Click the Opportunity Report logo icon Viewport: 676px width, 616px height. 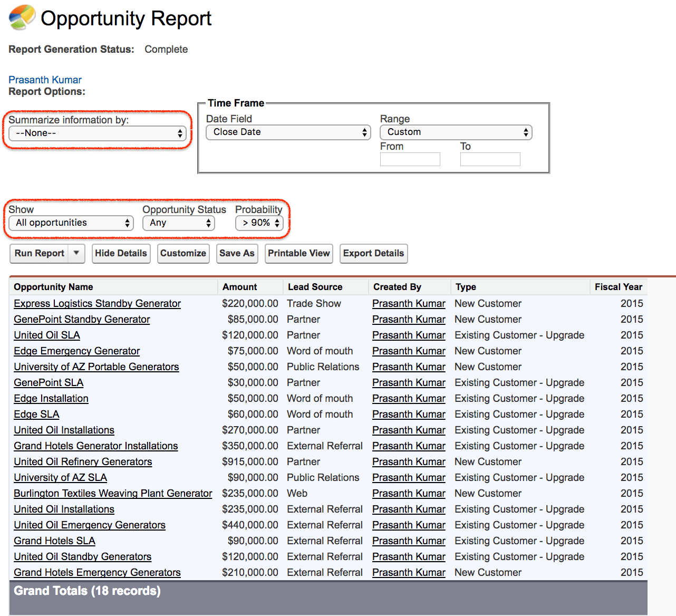[x=22, y=17]
